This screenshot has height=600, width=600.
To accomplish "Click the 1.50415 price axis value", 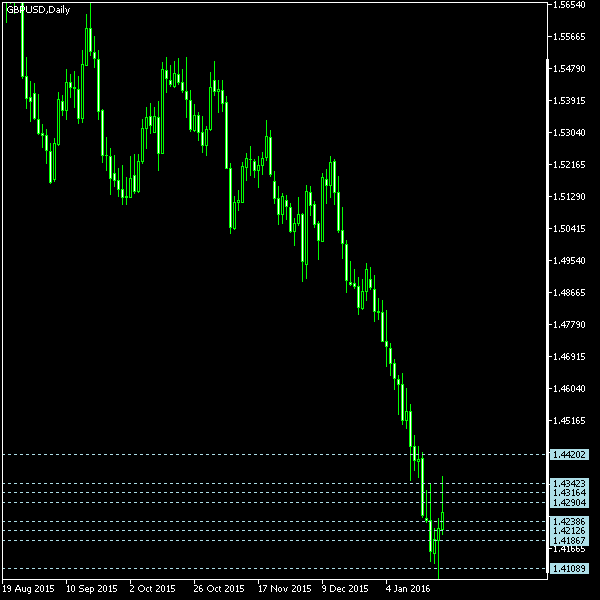I will (569, 228).
